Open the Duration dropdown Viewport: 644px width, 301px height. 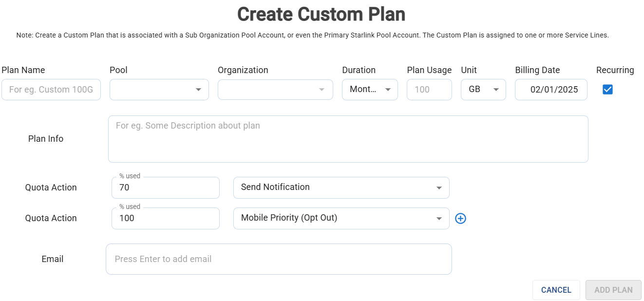pyautogui.click(x=370, y=90)
